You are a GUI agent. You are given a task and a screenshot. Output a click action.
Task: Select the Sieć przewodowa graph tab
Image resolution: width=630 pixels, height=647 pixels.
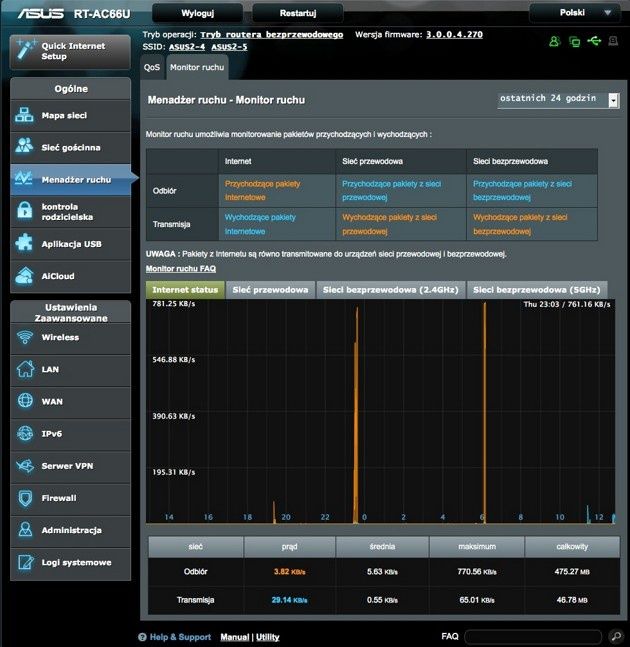(x=270, y=290)
